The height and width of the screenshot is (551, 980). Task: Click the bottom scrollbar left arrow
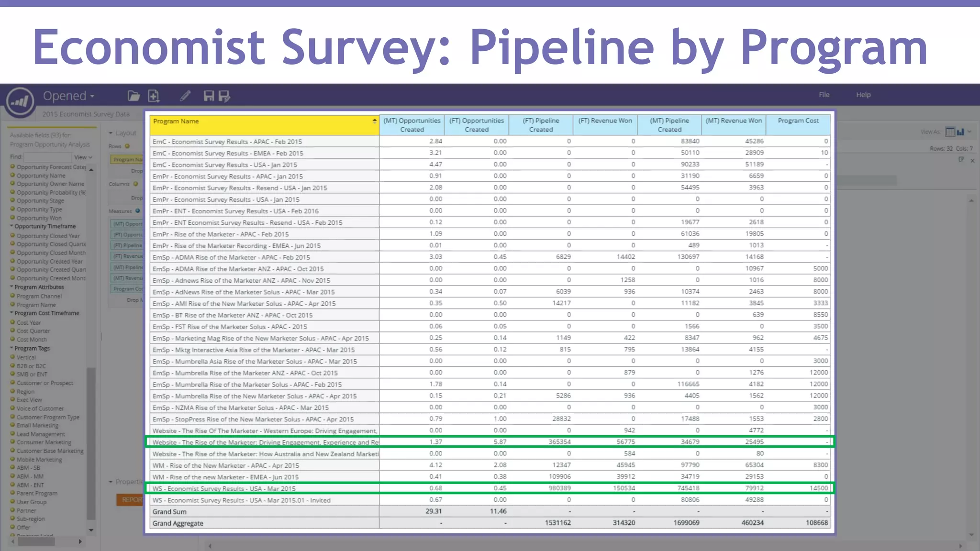(x=210, y=546)
